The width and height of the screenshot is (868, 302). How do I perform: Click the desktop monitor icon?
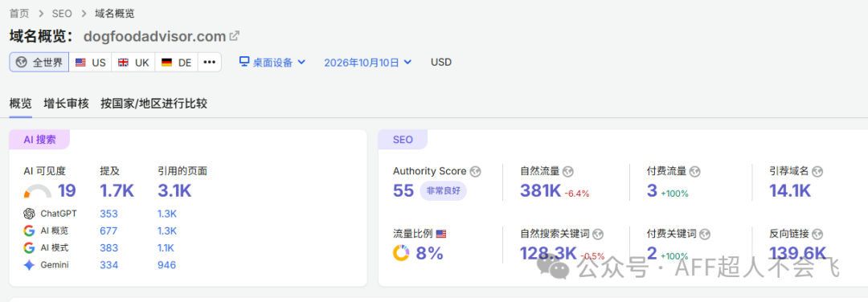[244, 61]
